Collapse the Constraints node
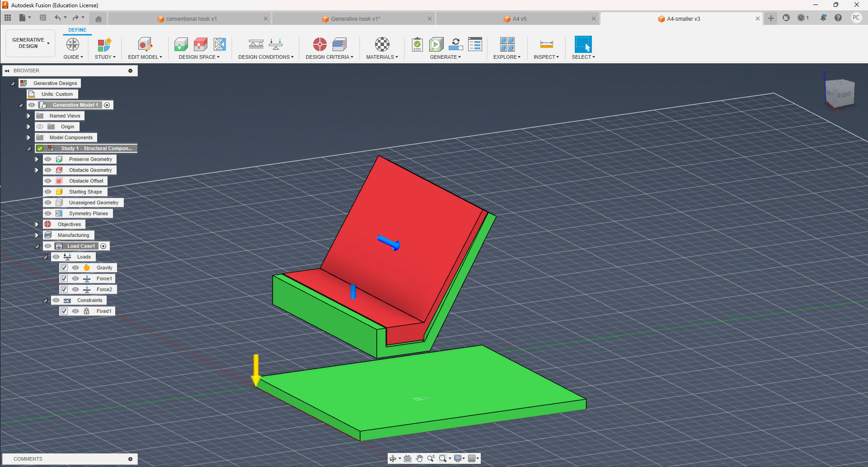Image resolution: width=868 pixels, height=467 pixels. pyautogui.click(x=45, y=300)
